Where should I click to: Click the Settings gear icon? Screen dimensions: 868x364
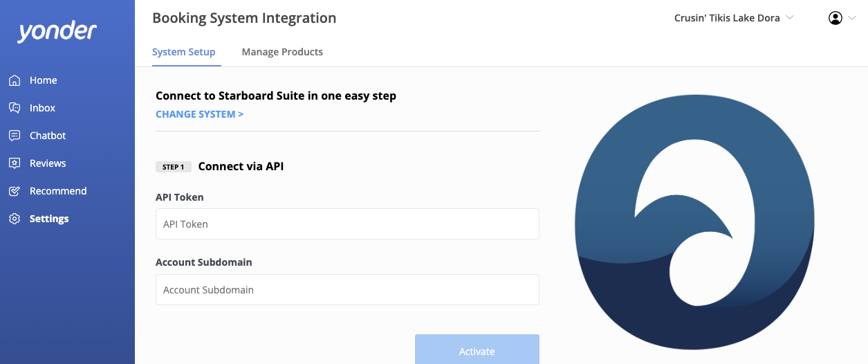pos(15,219)
